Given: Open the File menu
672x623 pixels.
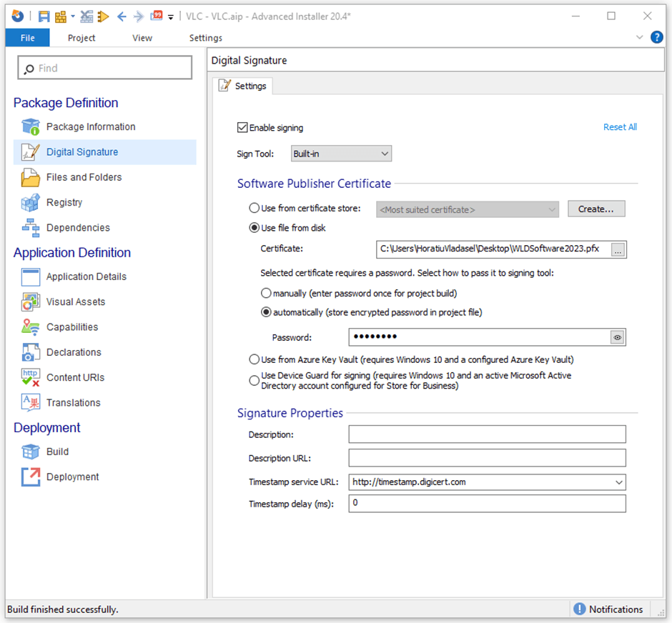Looking at the screenshot, I should coord(27,38).
